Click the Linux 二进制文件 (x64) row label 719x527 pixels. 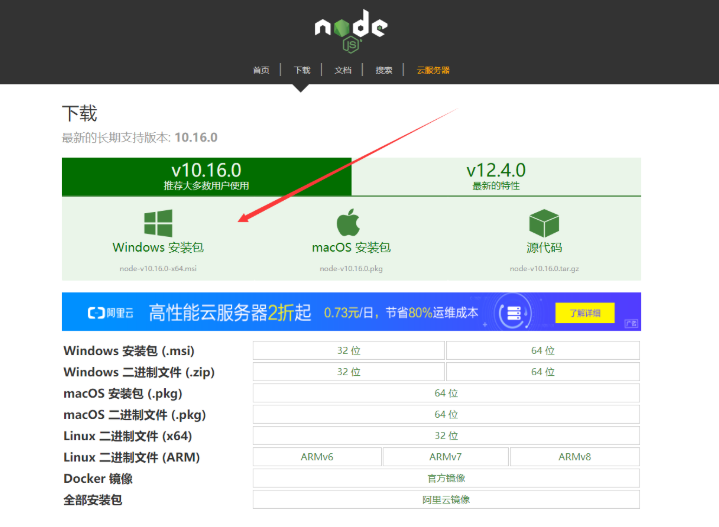(127, 436)
